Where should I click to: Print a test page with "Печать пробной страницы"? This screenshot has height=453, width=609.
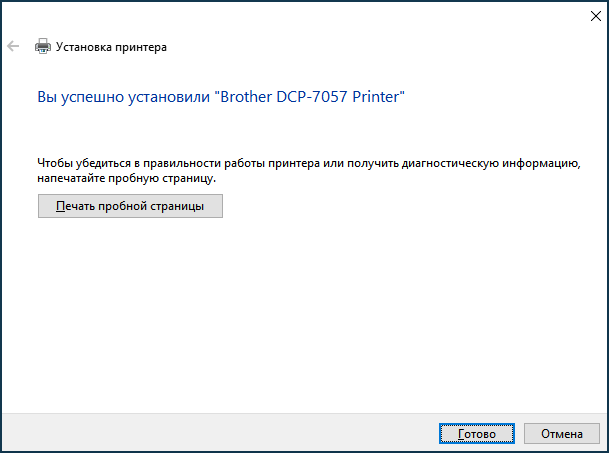coord(130,206)
